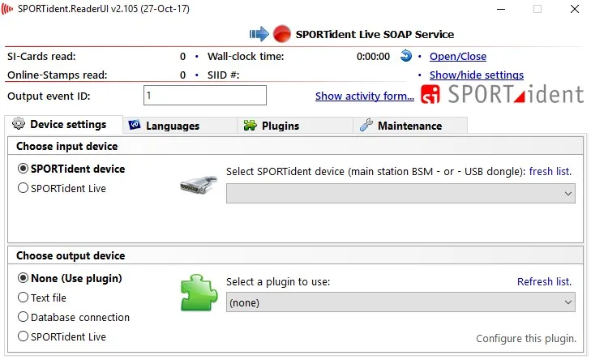Viewport: 591px width, 364px height.
Task: Click the SPORTident app icon in title bar
Action: (x=7, y=9)
